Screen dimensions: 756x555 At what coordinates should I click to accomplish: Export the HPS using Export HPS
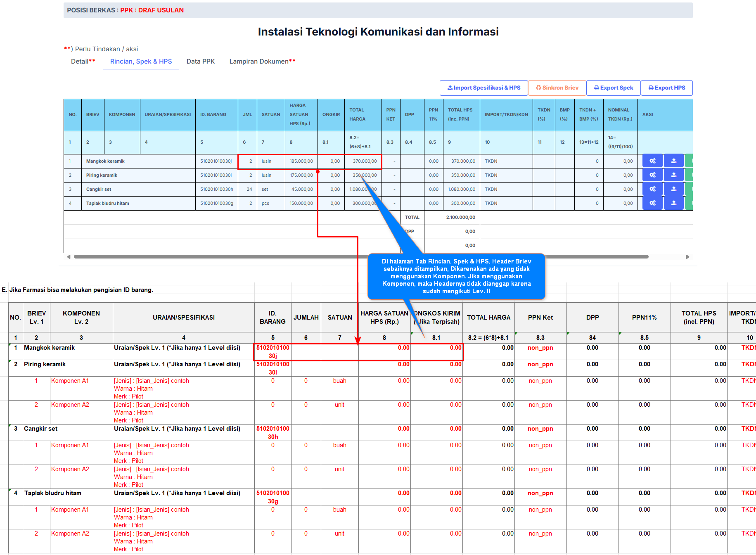pos(666,88)
